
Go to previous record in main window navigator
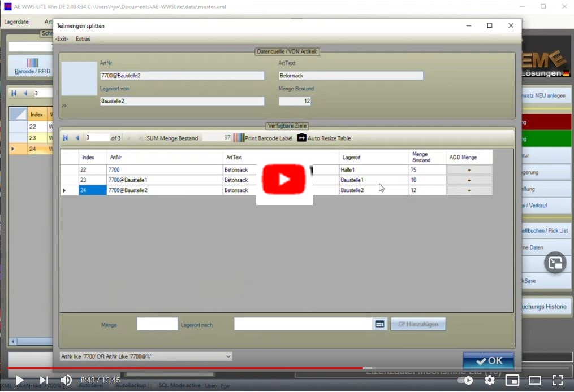(25, 93)
